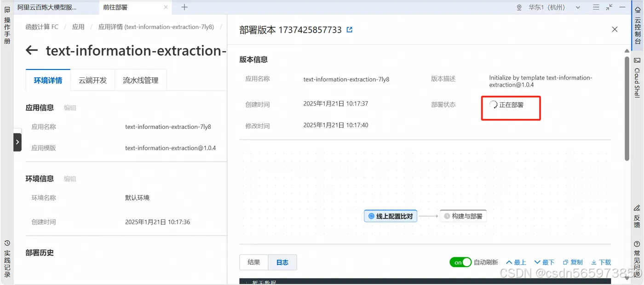Click application name value in 版本信息
The width and height of the screenshot is (644, 285).
point(346,79)
